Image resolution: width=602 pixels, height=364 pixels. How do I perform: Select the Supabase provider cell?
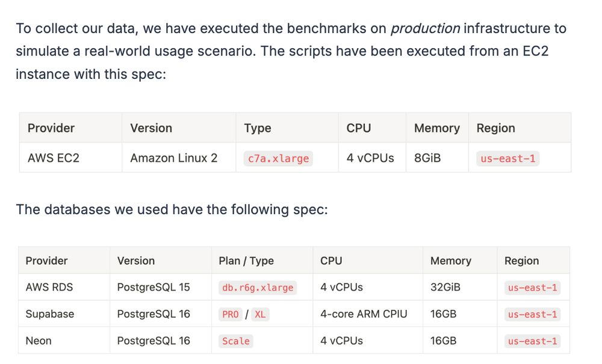pyautogui.click(x=50, y=314)
